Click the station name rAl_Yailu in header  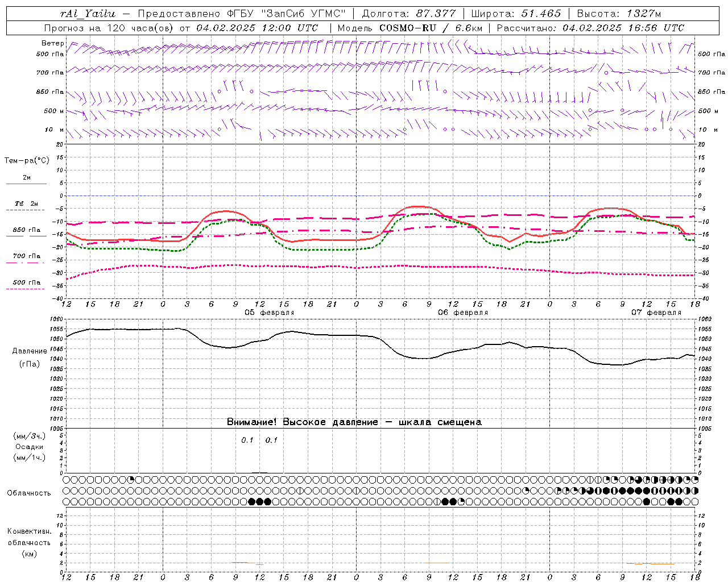[88, 14]
